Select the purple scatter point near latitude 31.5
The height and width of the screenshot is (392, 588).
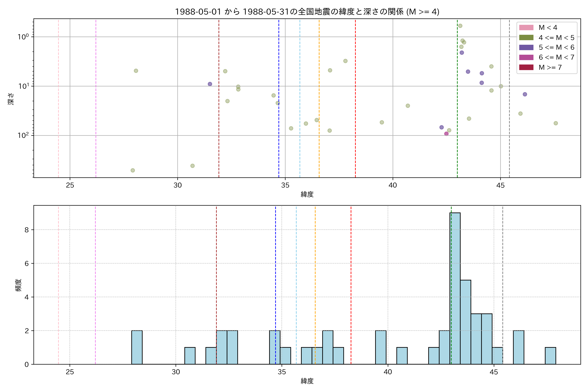tap(210, 84)
